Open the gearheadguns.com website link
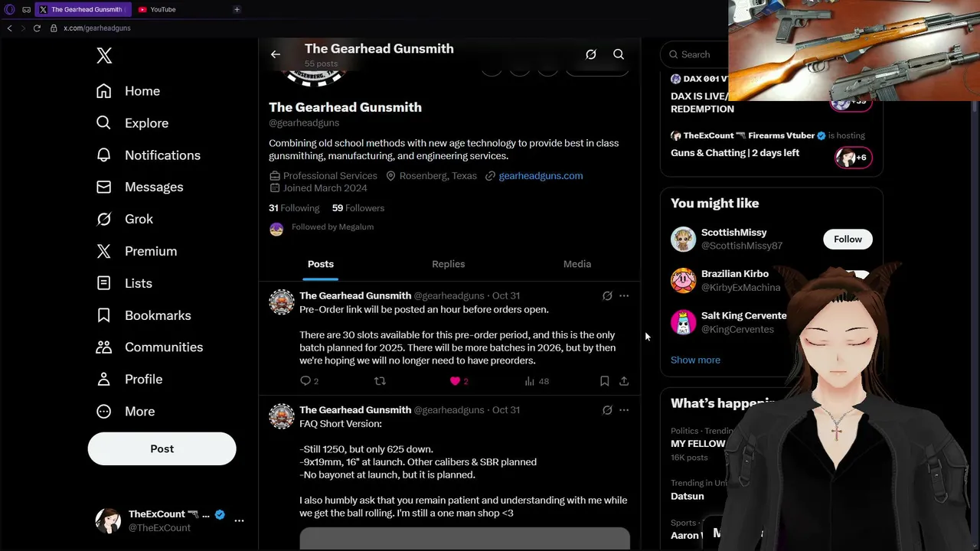The height and width of the screenshot is (551, 980). point(541,176)
